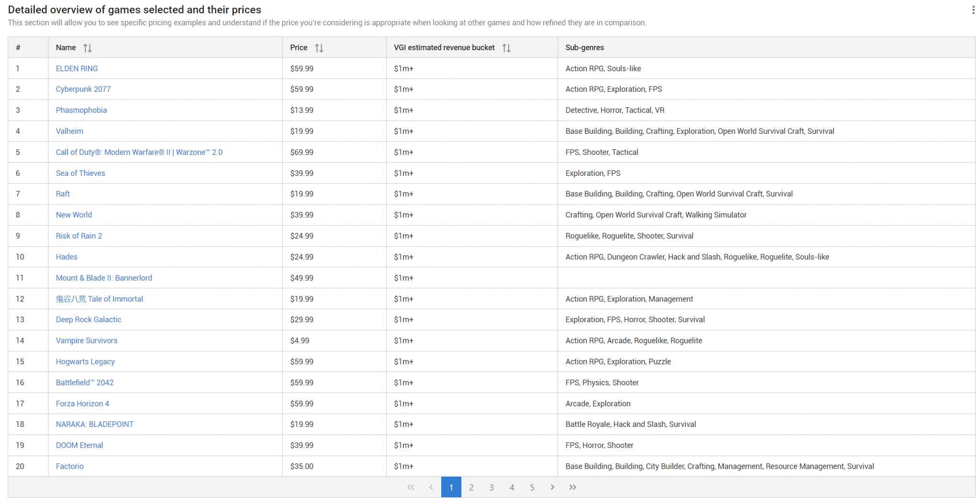Open the NARAKA: BLADEPOINT link
Viewport: 980px width, 502px height.
pos(95,425)
